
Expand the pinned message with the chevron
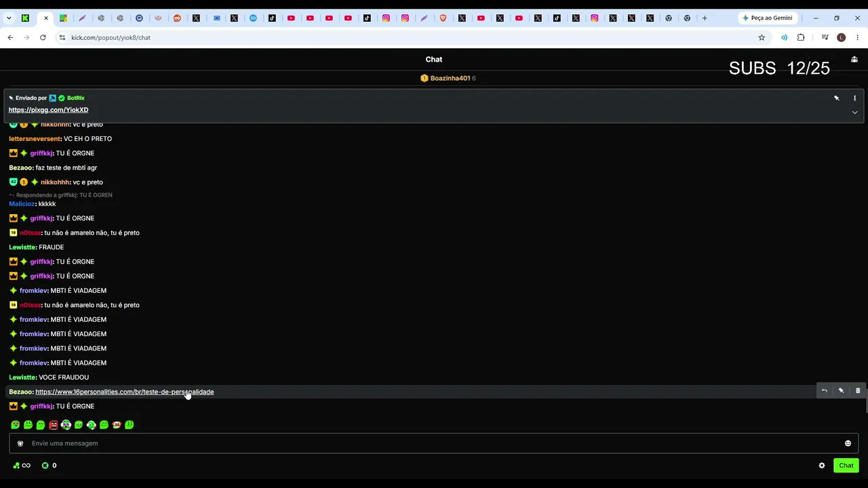coord(854,113)
